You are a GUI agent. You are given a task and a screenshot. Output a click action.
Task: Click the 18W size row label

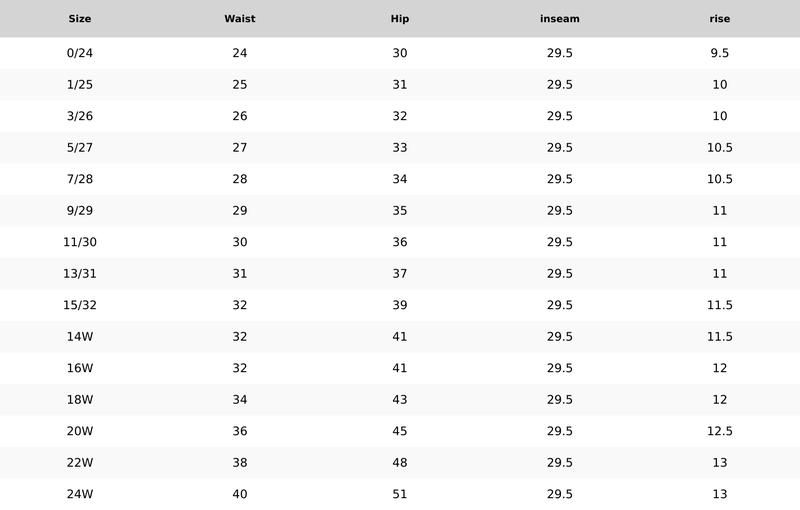tap(80, 399)
